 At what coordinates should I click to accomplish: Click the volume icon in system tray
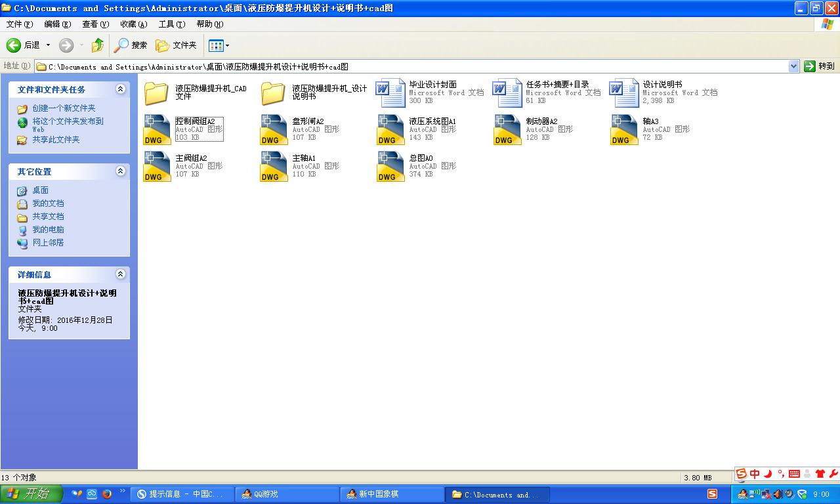click(x=778, y=494)
